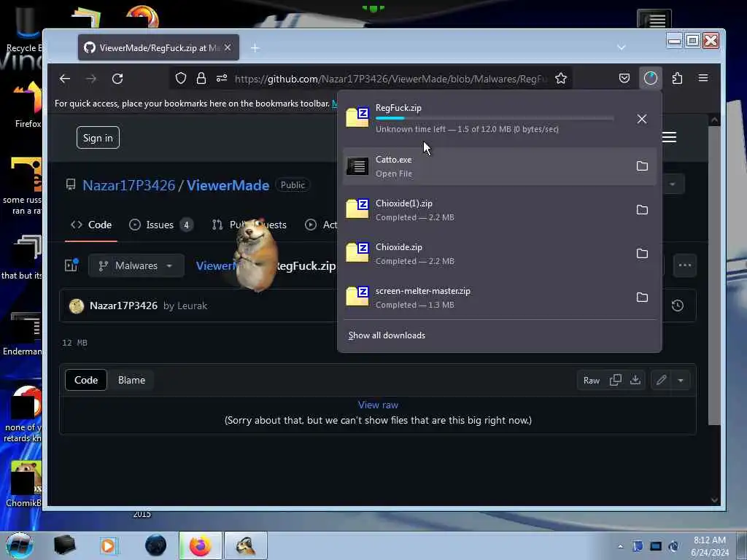
Task: Expand the file tree side panel
Action: (71, 265)
